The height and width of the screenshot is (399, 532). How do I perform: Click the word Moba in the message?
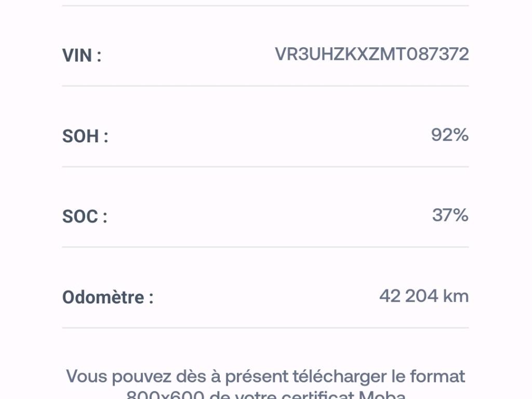tap(382, 395)
